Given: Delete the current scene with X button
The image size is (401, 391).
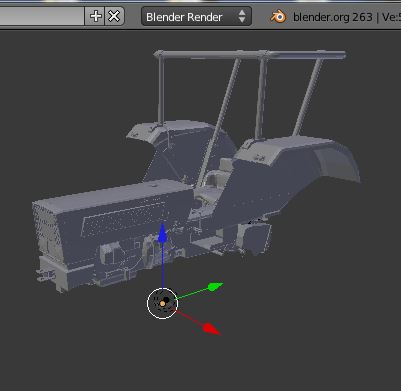Looking at the screenshot, I should (x=114, y=16).
